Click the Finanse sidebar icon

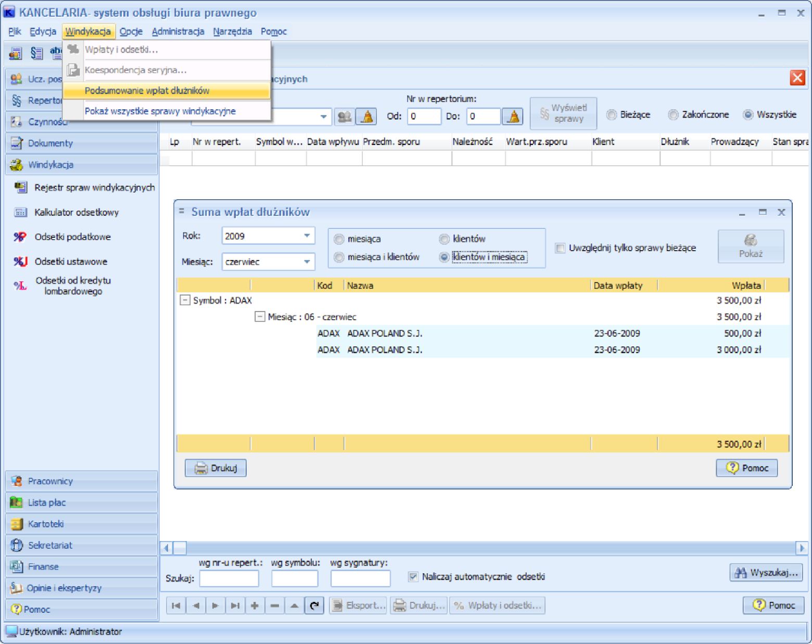coord(17,566)
